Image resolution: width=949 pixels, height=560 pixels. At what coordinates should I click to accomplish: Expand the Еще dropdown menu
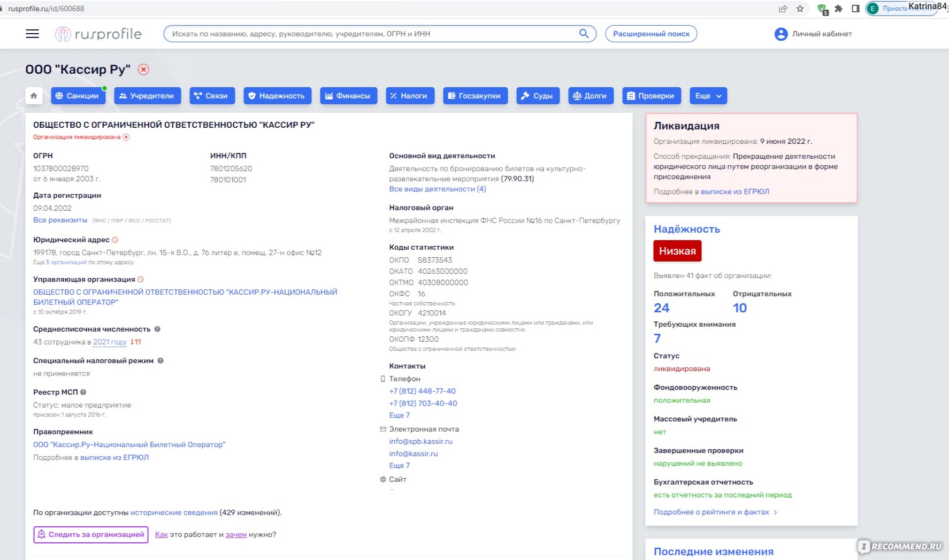[x=708, y=96]
